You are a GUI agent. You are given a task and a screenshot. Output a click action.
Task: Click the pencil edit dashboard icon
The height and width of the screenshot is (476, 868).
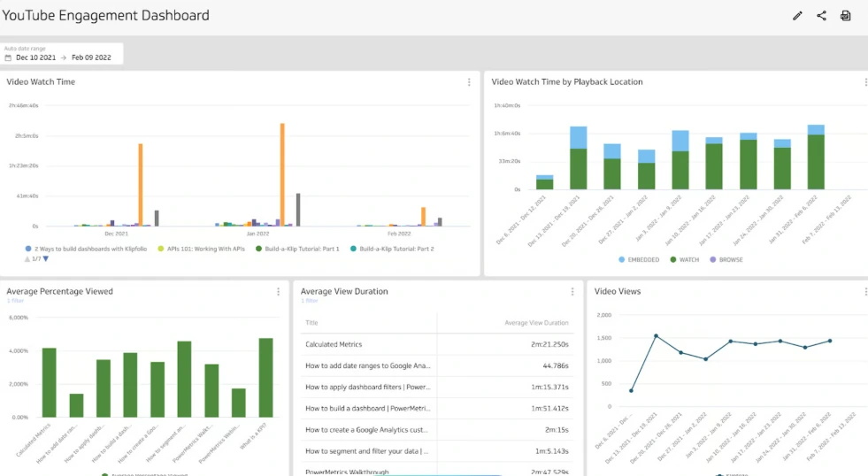click(797, 16)
